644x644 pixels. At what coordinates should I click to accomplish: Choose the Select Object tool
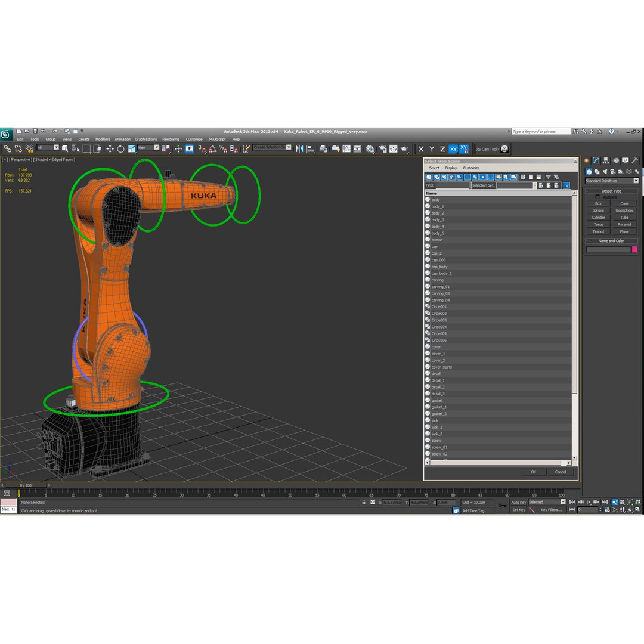pos(65,149)
